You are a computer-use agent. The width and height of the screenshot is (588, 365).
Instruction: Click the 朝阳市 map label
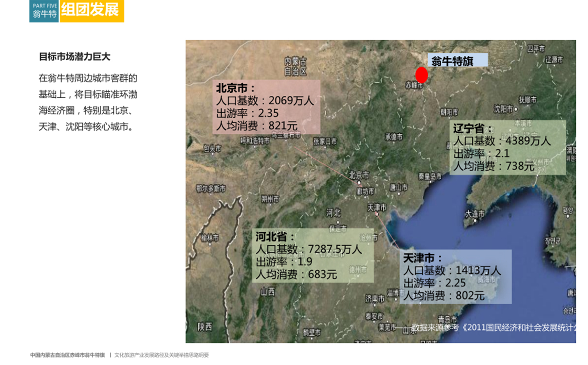(x=449, y=113)
